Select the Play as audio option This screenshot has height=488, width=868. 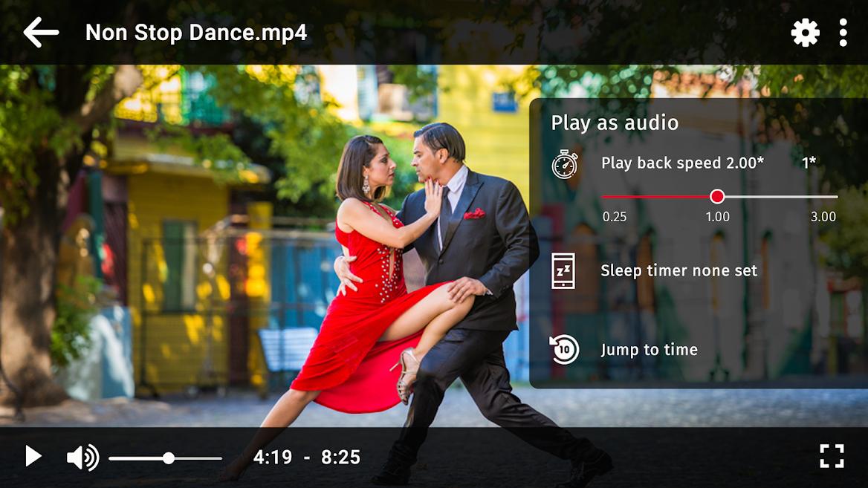pos(615,123)
